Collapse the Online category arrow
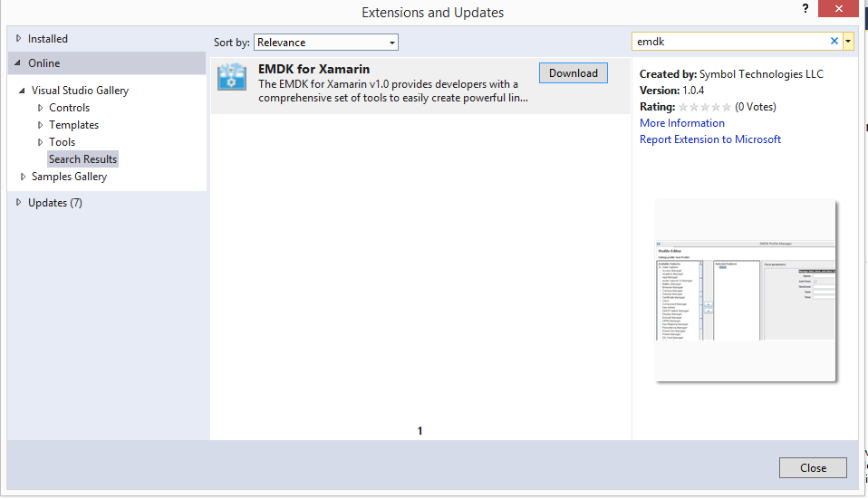The width and height of the screenshot is (868, 499). tap(18, 63)
